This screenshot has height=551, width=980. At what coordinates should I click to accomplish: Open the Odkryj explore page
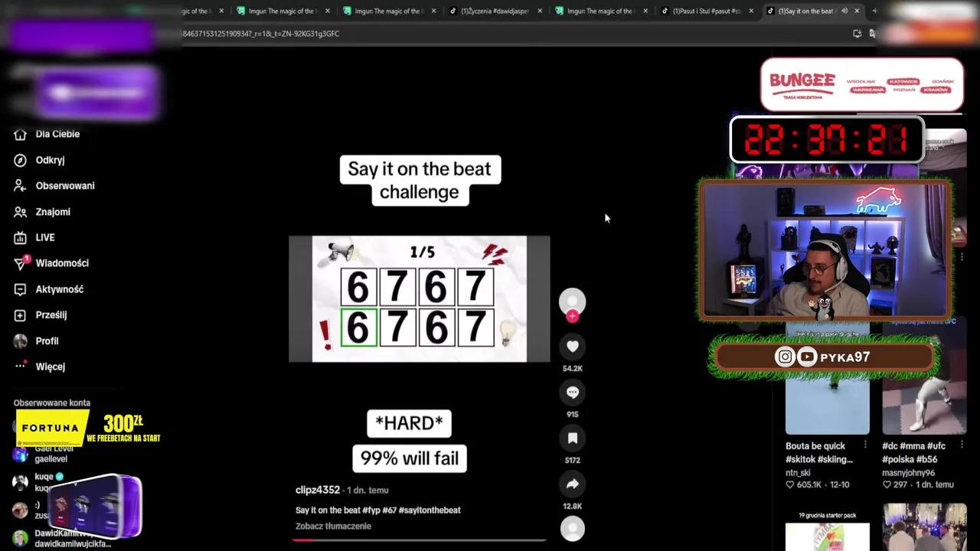40,160
